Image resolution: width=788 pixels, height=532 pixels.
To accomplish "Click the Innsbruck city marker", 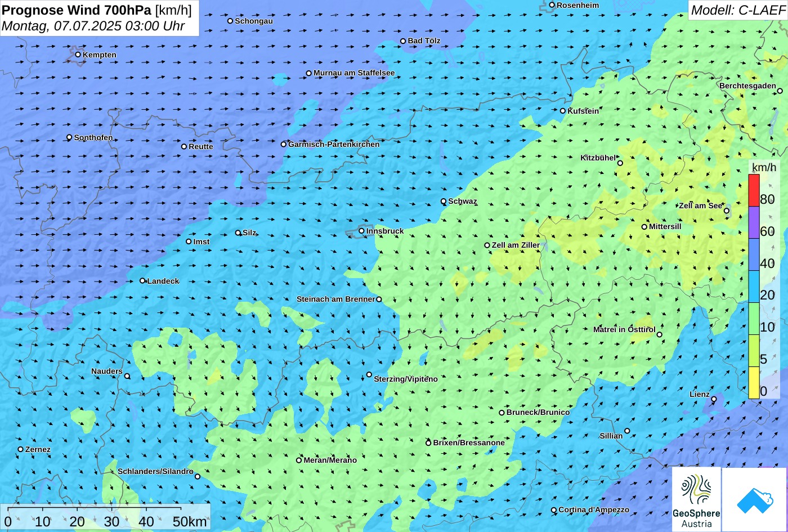I will [x=361, y=231].
